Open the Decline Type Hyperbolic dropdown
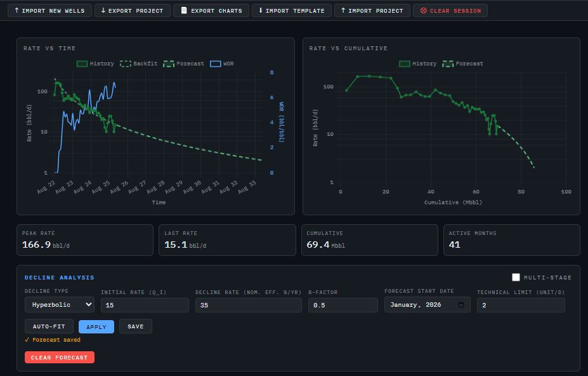The width and height of the screenshot is (588, 376). (59, 305)
